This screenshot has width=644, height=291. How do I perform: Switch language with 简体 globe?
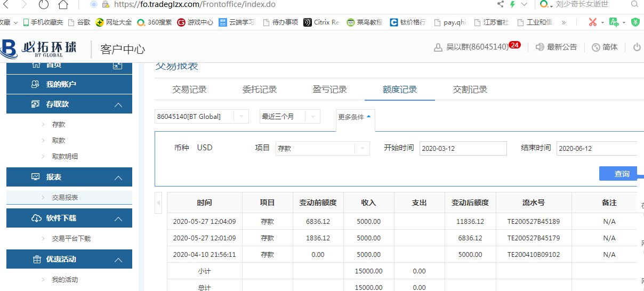tap(605, 47)
